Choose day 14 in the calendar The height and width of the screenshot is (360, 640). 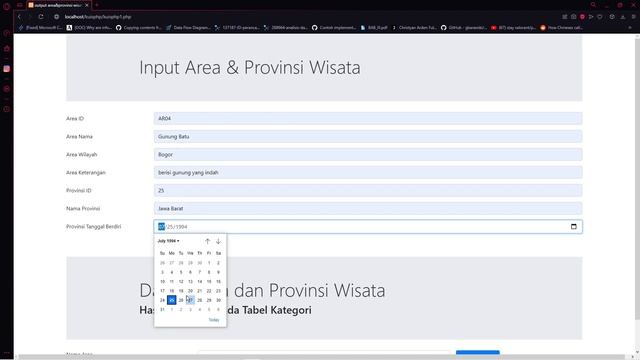200,281
